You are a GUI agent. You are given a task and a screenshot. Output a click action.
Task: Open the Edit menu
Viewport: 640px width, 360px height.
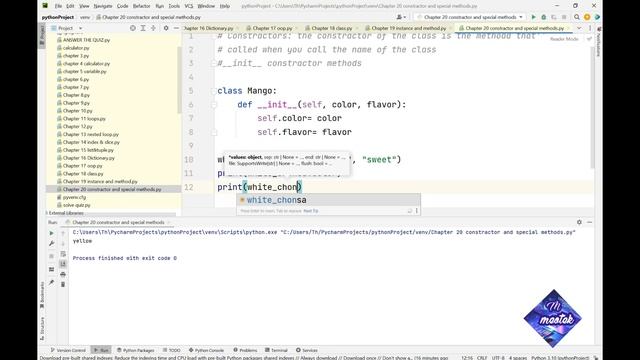(x=71, y=6)
